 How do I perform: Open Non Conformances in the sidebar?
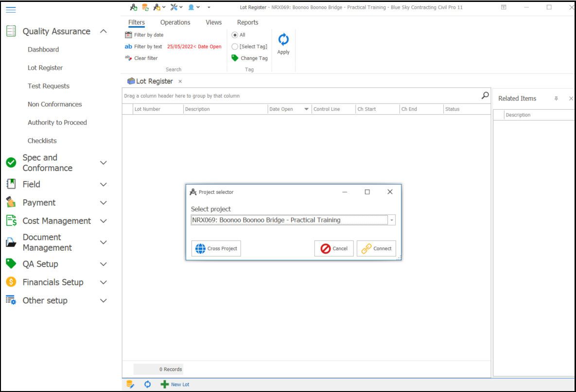click(x=54, y=104)
